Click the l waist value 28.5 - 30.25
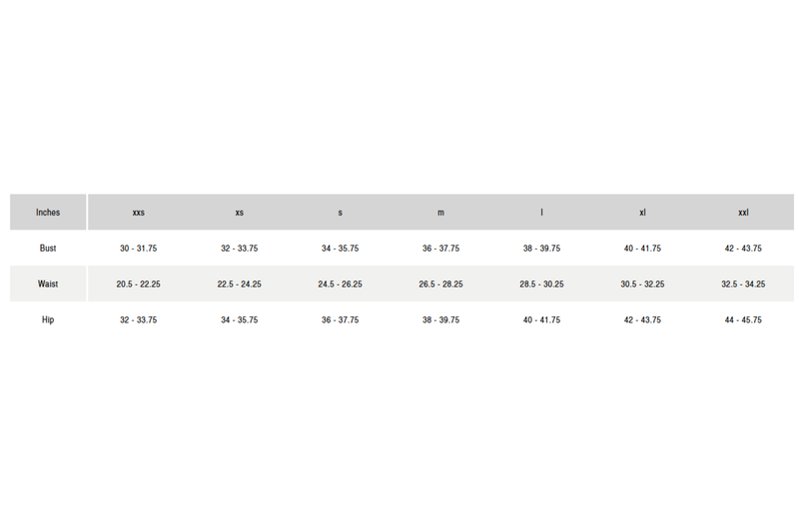The width and height of the screenshot is (799, 532). pyautogui.click(x=541, y=284)
